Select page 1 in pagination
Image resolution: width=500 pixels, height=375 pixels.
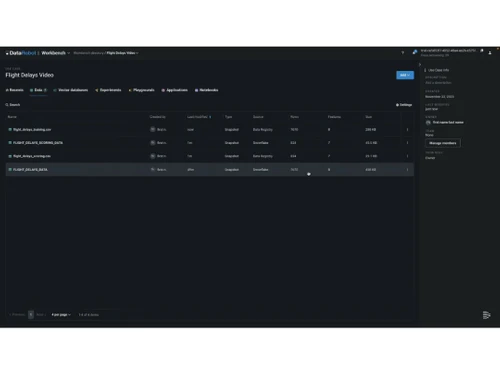(31, 315)
